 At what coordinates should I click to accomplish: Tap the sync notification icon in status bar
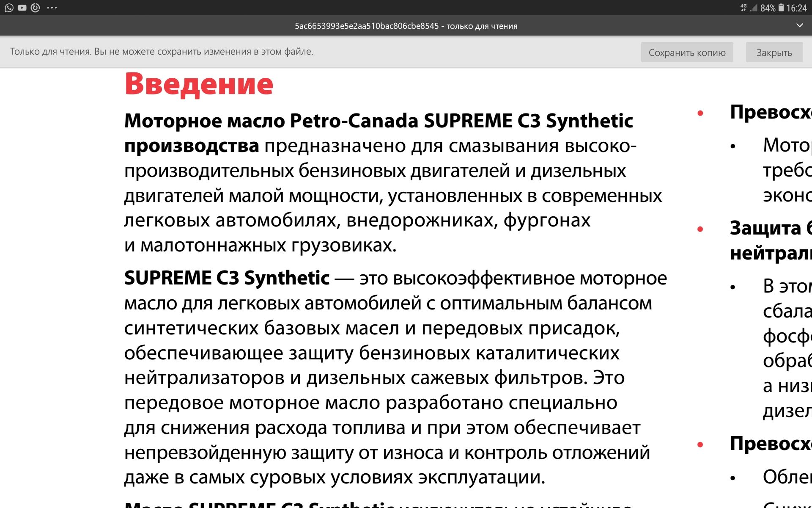click(x=36, y=8)
